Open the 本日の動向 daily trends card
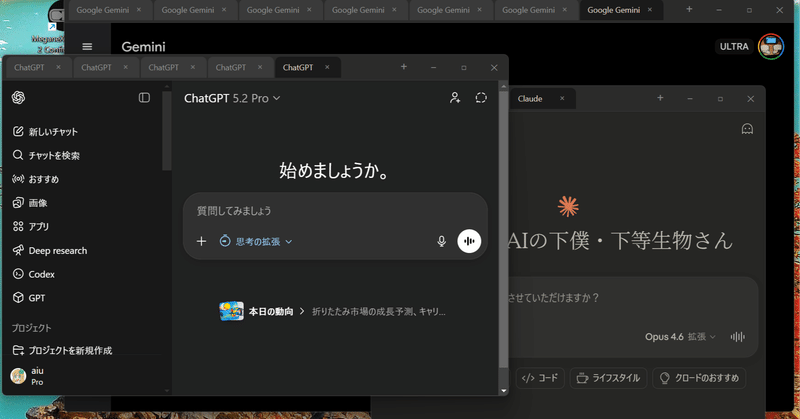Image resolution: width=800 pixels, height=419 pixels. click(333, 311)
